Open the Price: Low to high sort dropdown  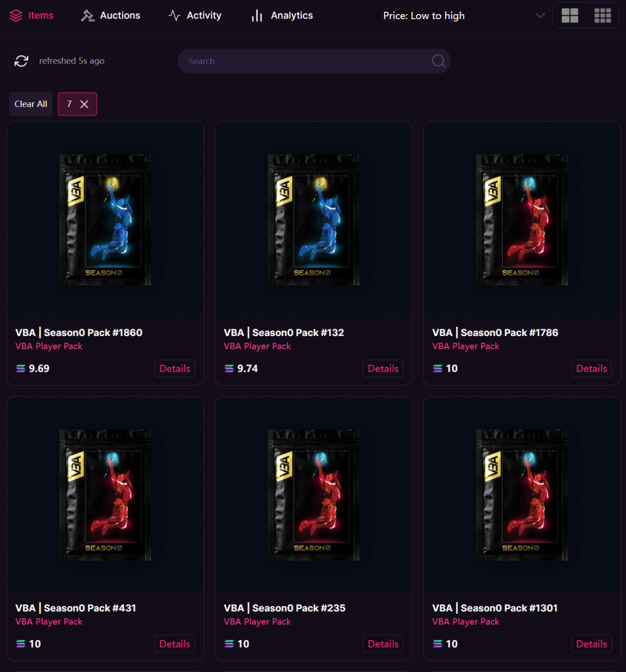[464, 16]
